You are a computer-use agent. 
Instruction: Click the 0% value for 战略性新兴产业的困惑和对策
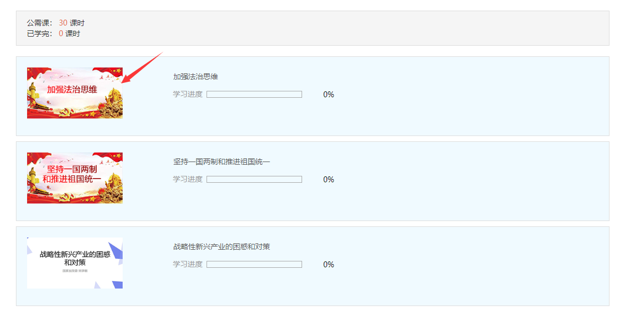pyautogui.click(x=329, y=265)
